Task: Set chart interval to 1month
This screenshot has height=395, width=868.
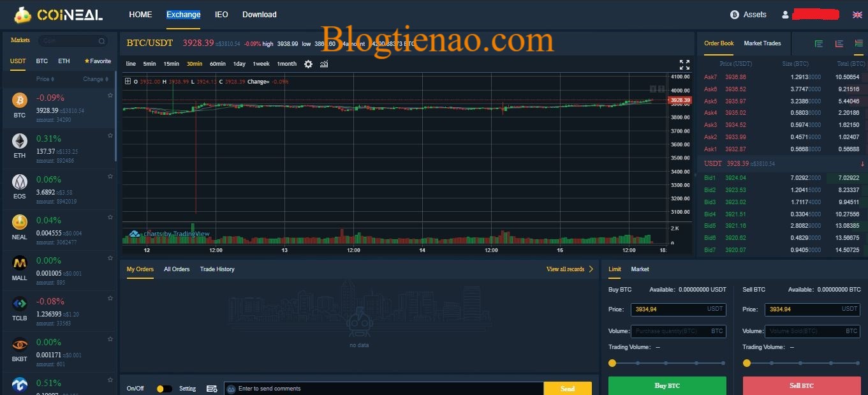Action: 286,64
